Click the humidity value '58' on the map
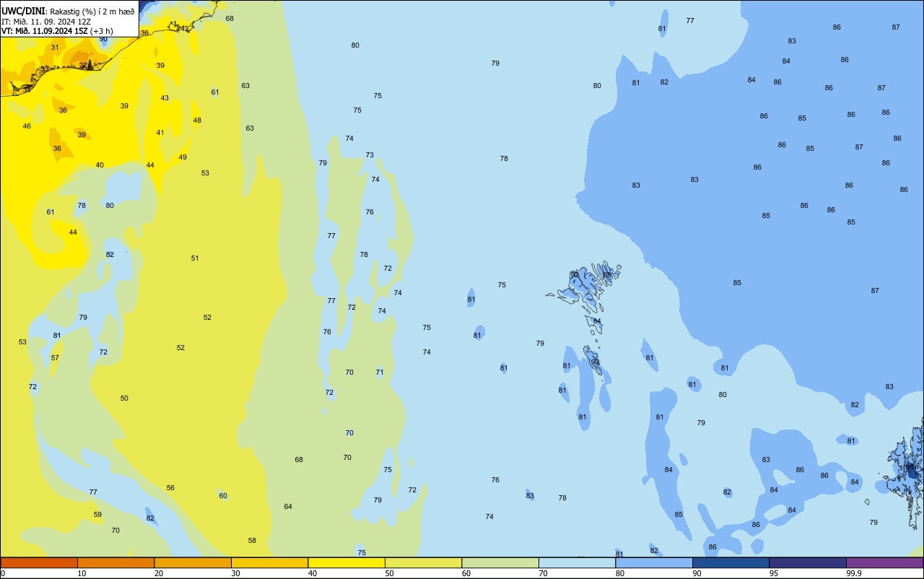Viewport: 924px width, 579px height. (x=252, y=541)
